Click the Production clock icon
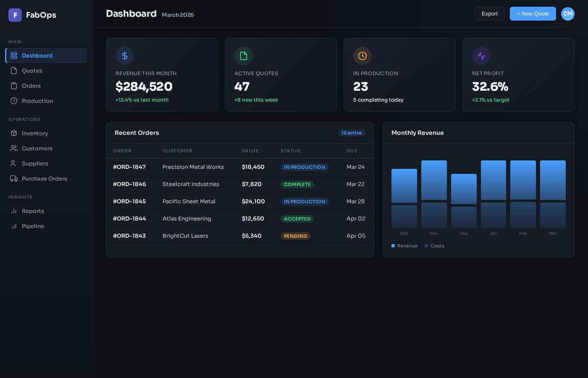This screenshot has width=588, height=378. point(13,101)
